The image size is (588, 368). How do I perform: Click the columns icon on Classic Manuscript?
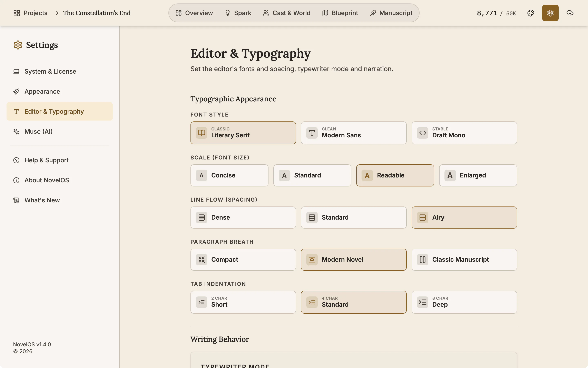click(x=422, y=259)
